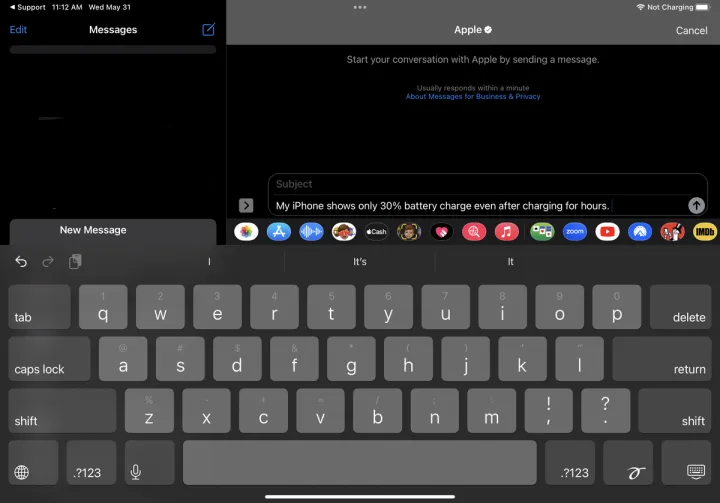Tap Cancel in the conversation header
This screenshot has width=720, height=503.
point(691,30)
